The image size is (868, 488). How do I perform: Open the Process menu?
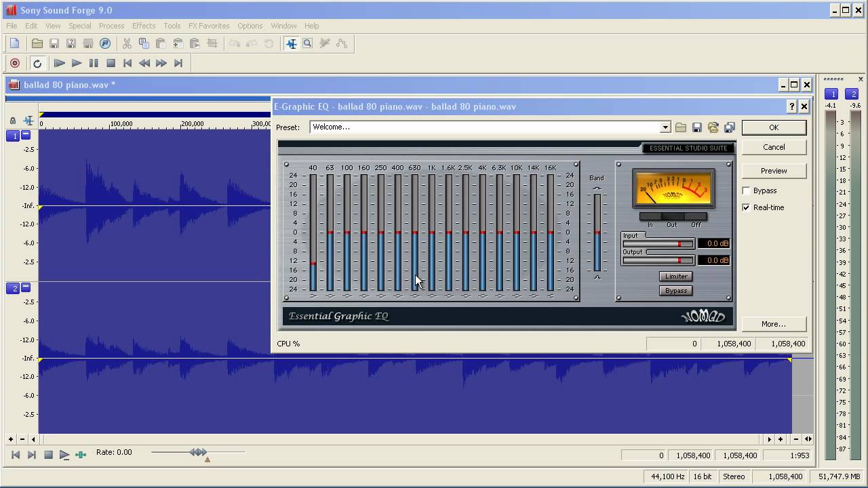(x=111, y=26)
